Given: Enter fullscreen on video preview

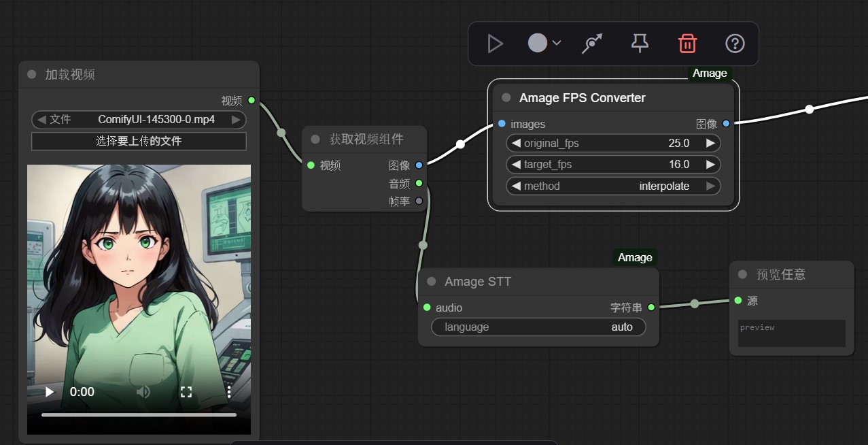Looking at the screenshot, I should coord(186,392).
